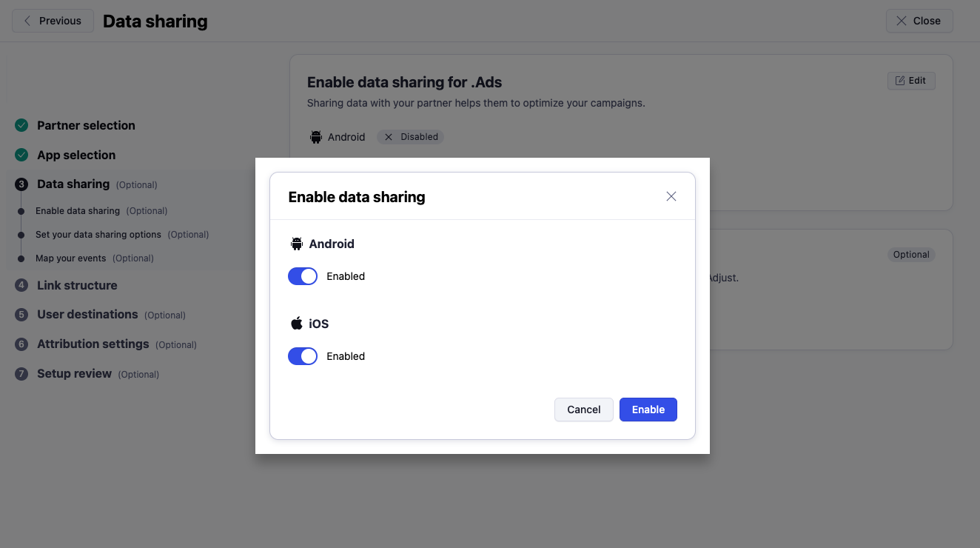Open the Enable data sharing sub-step

click(78, 211)
